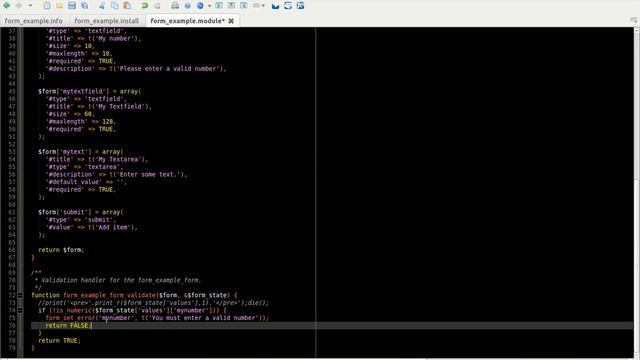640x360 pixels.
Task: Click the last blue toolbar icon
Action: (x=300, y=6)
